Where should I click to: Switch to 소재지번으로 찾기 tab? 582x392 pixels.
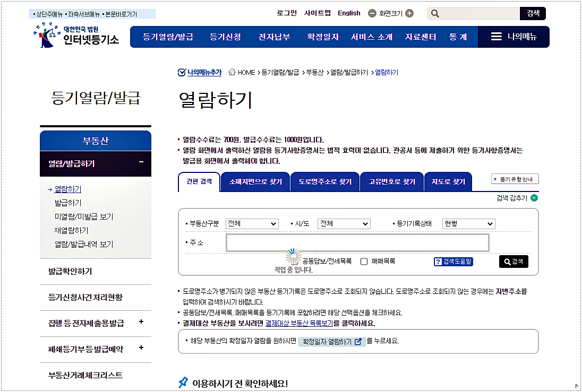(255, 182)
